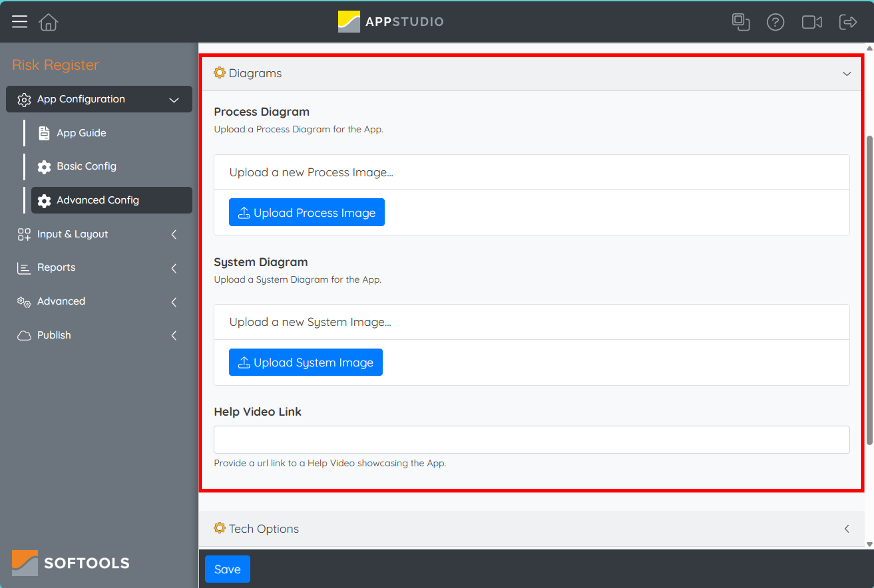The image size is (874, 588).
Task: Open the hamburger menu
Action: pyautogui.click(x=19, y=22)
